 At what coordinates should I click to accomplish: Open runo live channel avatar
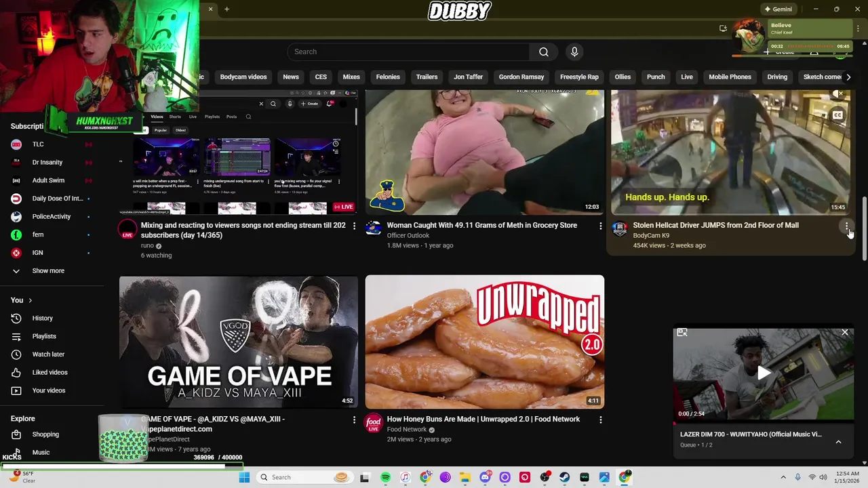tap(127, 229)
